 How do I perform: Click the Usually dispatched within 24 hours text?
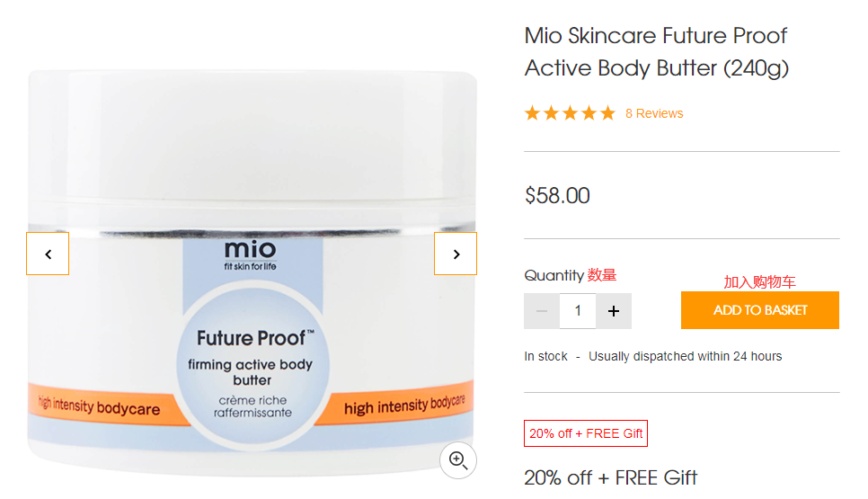686,356
